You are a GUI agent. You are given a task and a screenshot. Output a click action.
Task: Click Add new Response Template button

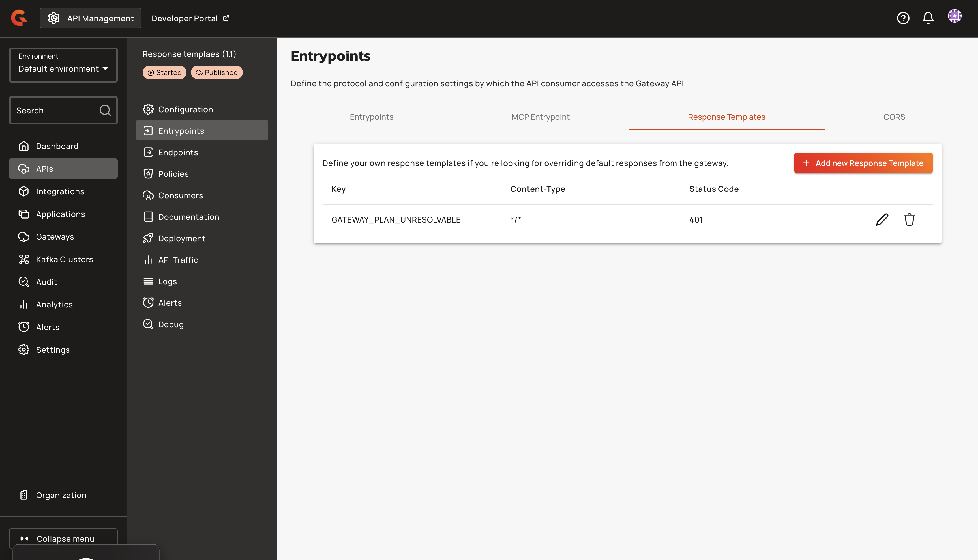pyautogui.click(x=863, y=163)
